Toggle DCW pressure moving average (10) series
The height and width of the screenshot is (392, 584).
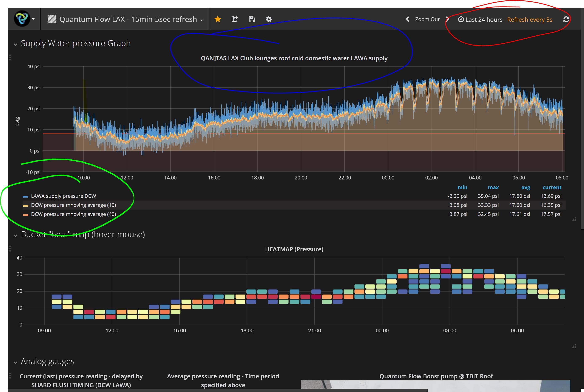(x=74, y=205)
